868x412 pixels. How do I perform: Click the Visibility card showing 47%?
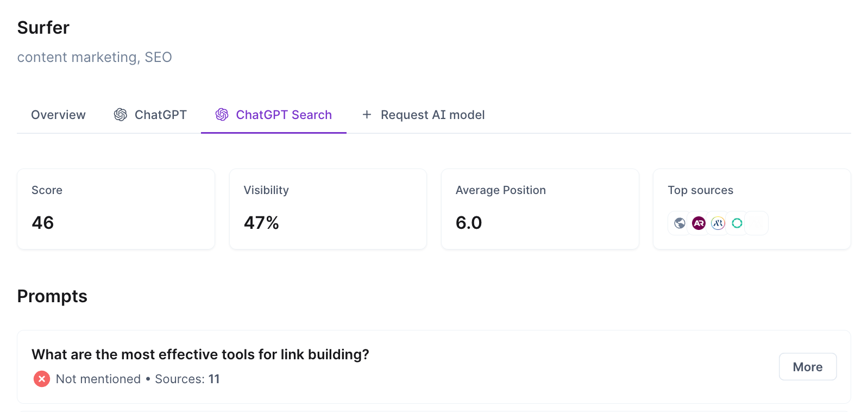328,209
